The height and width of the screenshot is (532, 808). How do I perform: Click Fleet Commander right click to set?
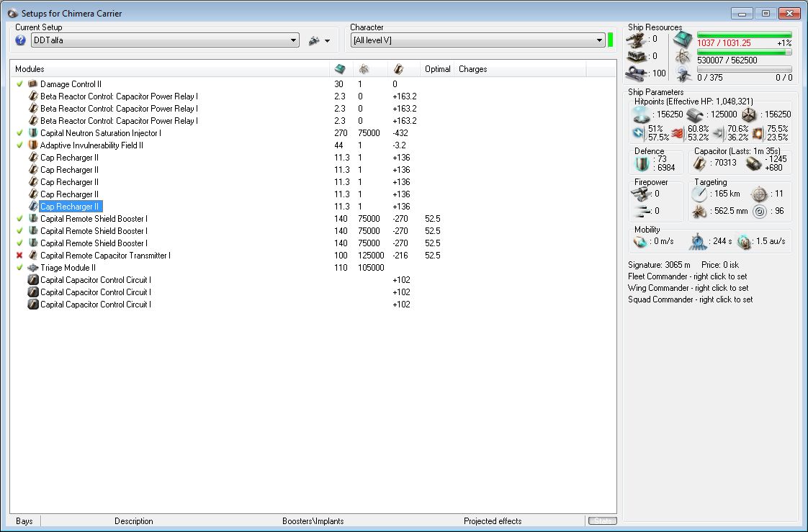coord(688,276)
